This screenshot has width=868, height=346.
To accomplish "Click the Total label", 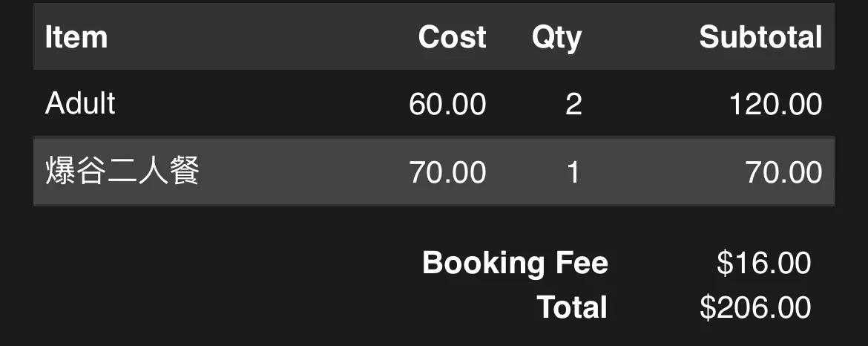I will (x=573, y=307).
